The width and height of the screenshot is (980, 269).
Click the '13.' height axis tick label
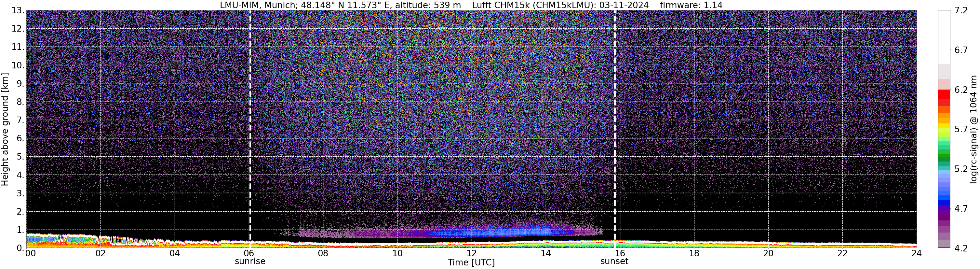click(x=18, y=11)
